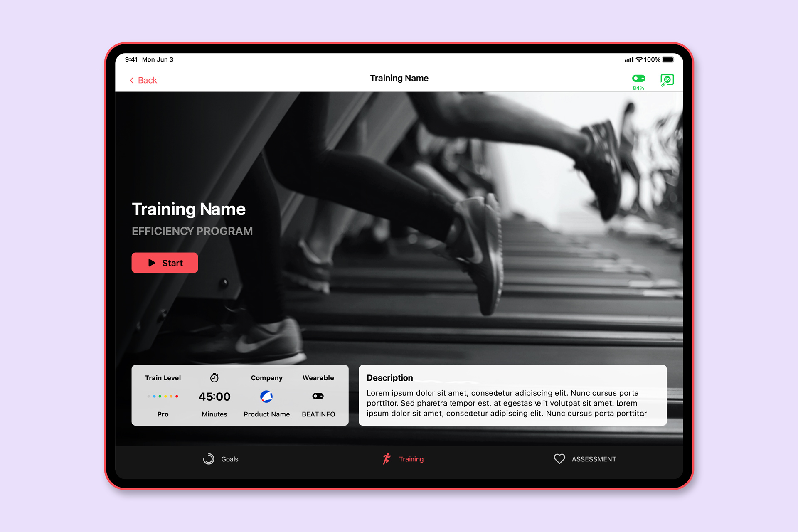Select the Assessment tab in bottom bar
This screenshot has height=532, width=798.
(x=582, y=458)
